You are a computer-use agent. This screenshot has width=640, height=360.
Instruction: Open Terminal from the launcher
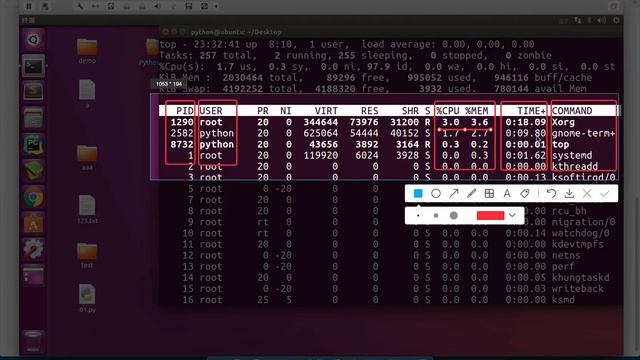click(x=33, y=66)
